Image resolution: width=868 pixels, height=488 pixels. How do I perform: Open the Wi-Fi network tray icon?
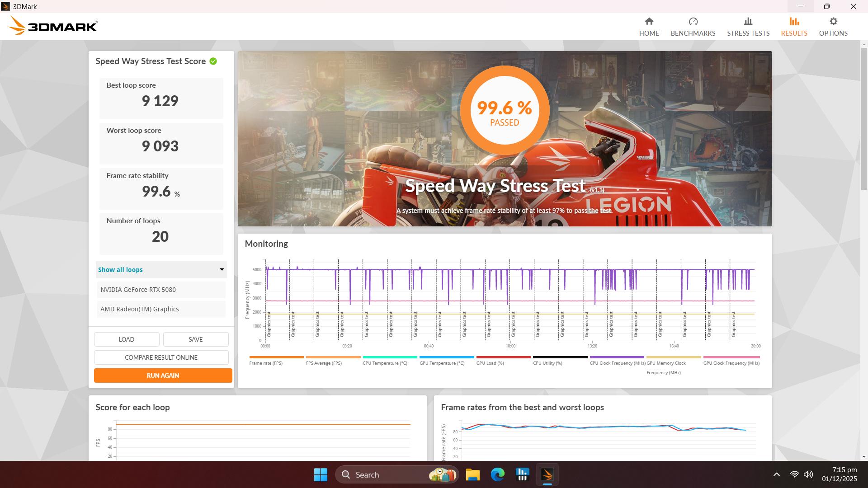794,474
